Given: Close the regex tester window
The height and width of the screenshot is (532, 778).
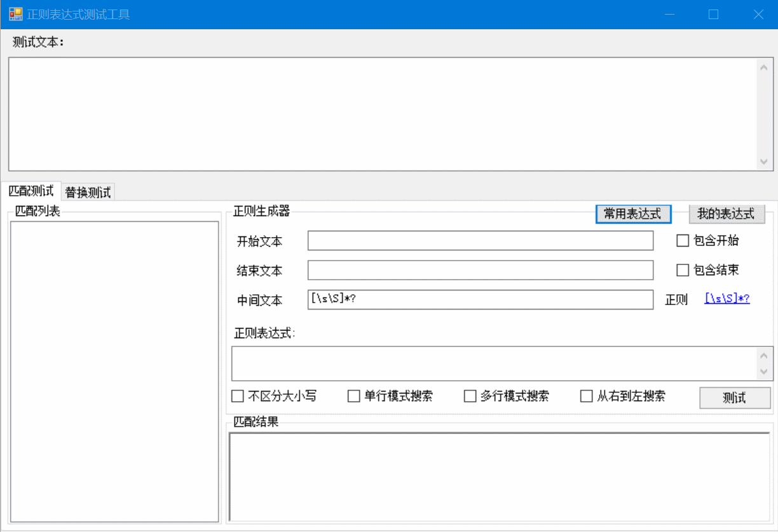Looking at the screenshot, I should tap(758, 14).
